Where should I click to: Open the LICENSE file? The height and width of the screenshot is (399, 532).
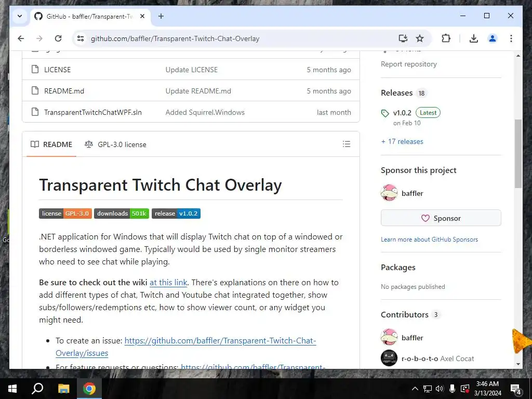(x=57, y=70)
